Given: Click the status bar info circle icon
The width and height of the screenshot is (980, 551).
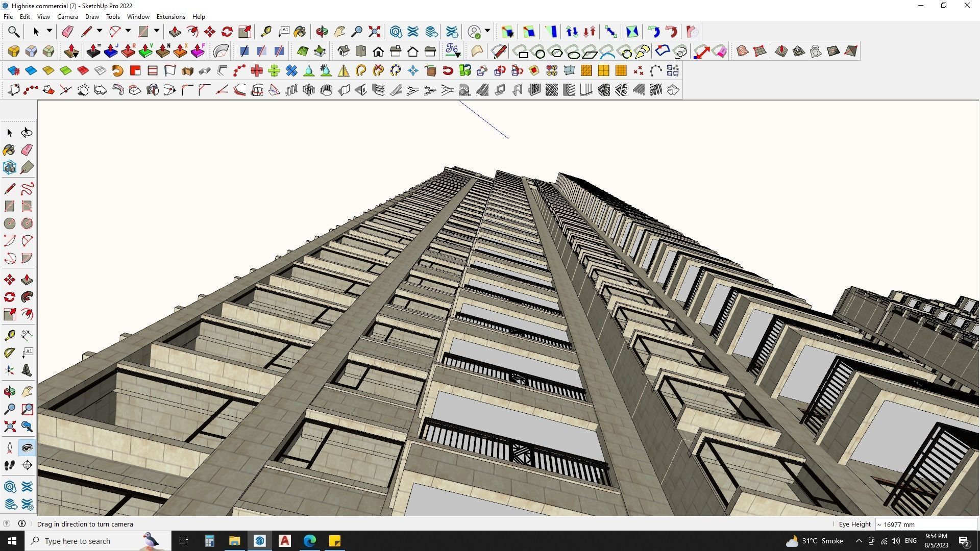Looking at the screenshot, I should pos(22,524).
